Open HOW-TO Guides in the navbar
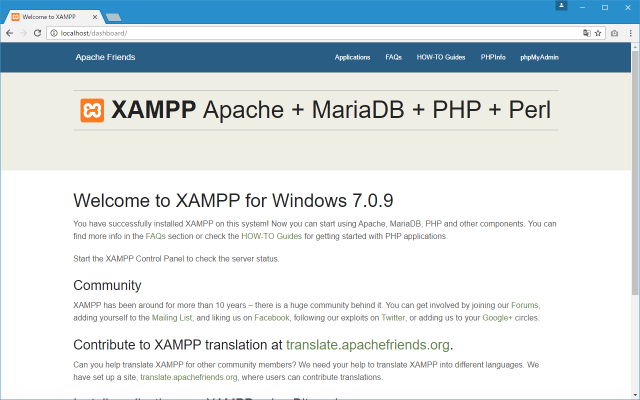Screen dimensions: 640x400 [441, 57]
